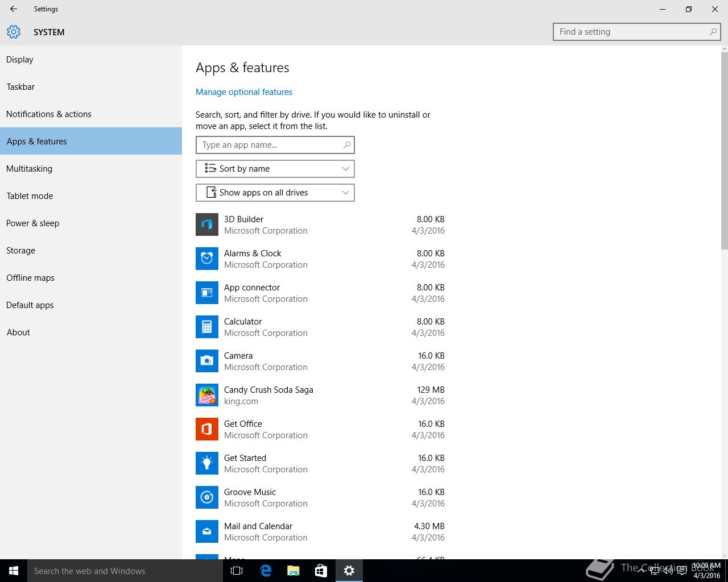Go back with the back arrow
The image size is (728, 582).
(14, 9)
